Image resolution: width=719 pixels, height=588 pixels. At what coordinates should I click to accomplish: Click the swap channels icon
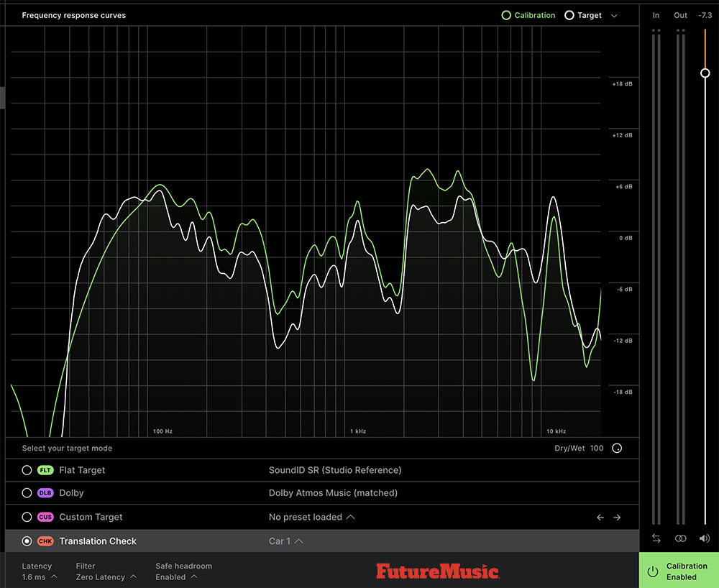(656, 538)
